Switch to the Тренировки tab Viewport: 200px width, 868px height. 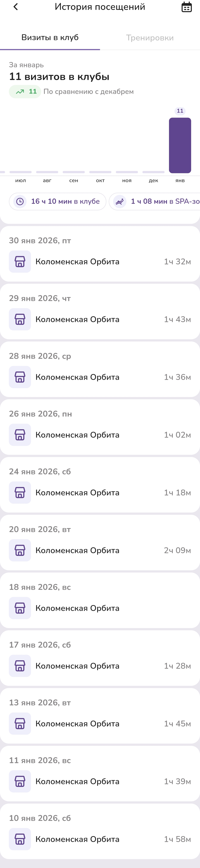150,38
